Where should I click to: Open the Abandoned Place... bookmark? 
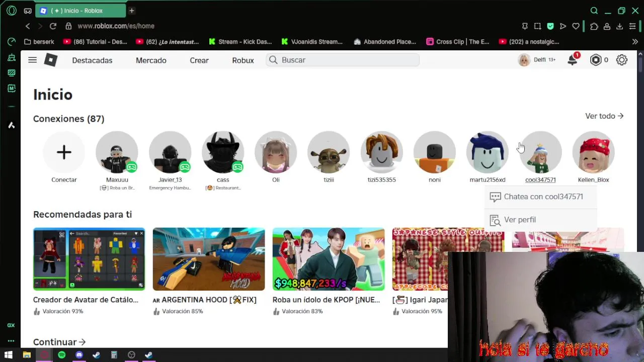[x=385, y=42]
